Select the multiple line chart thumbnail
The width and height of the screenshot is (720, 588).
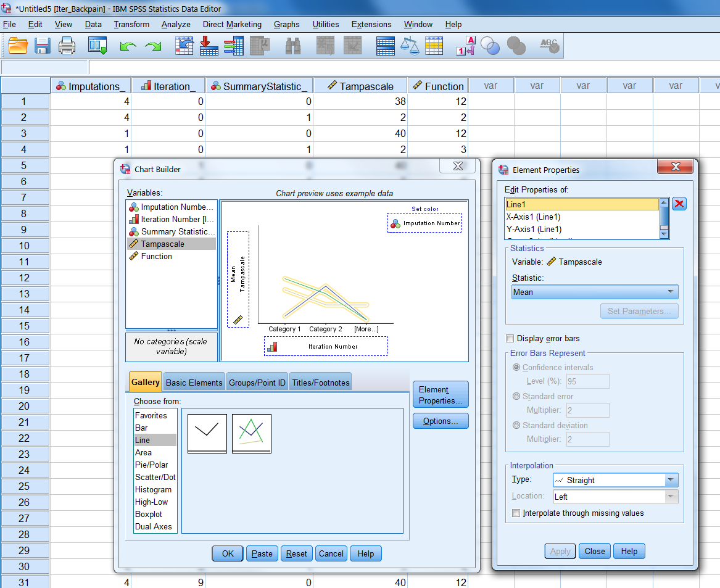point(251,433)
